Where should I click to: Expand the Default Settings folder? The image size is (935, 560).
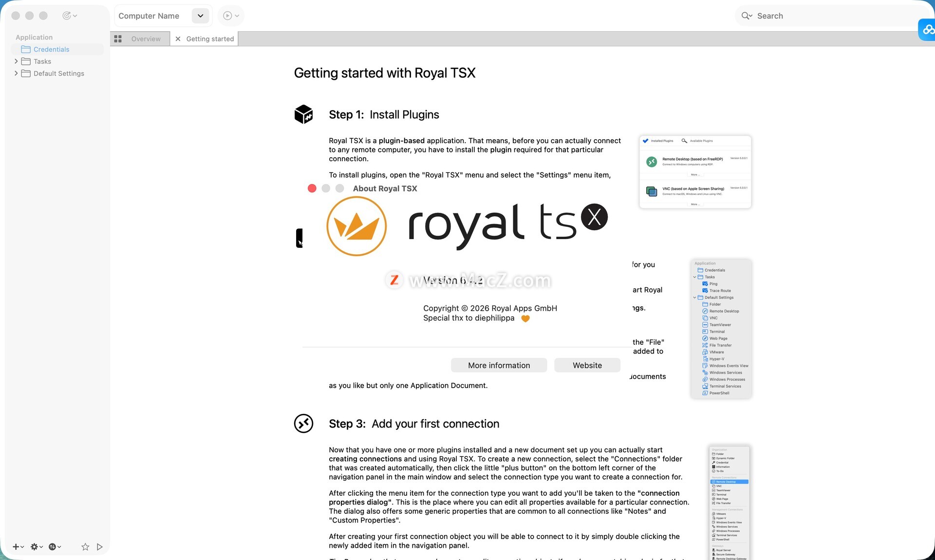16,74
